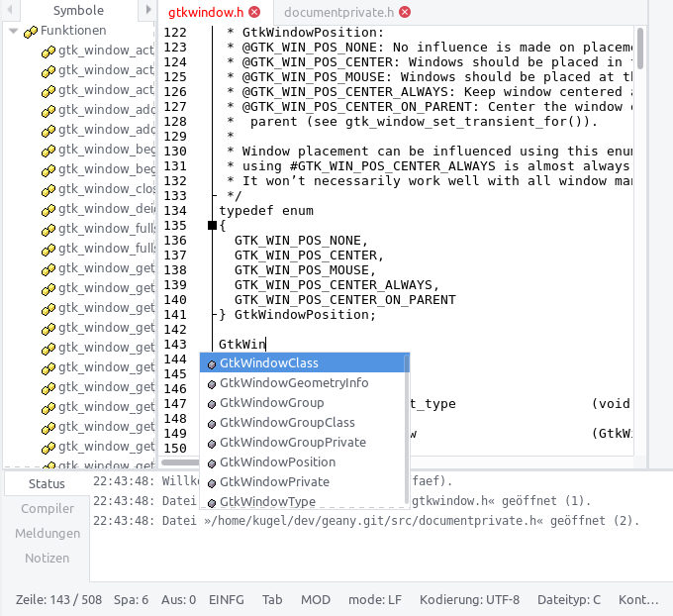Click the icon beside GtkWindowClass
This screenshot has height=616, width=673.
pyautogui.click(x=212, y=364)
